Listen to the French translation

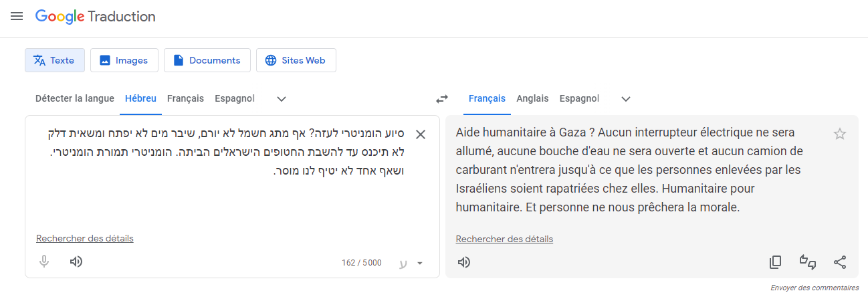[464, 262]
